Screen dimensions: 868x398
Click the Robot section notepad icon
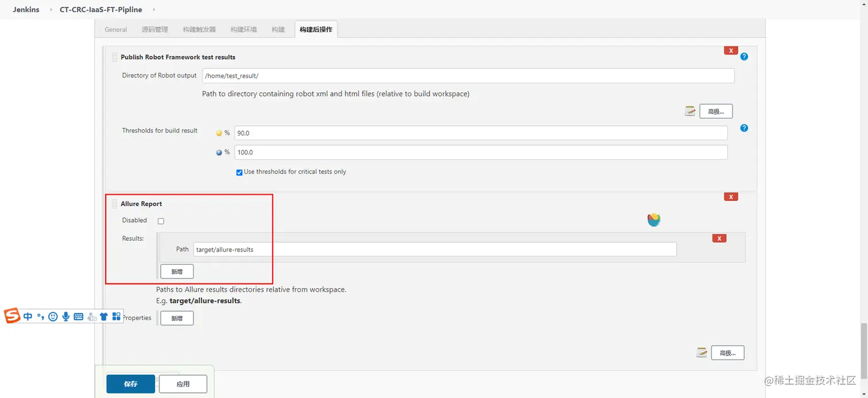click(x=690, y=111)
